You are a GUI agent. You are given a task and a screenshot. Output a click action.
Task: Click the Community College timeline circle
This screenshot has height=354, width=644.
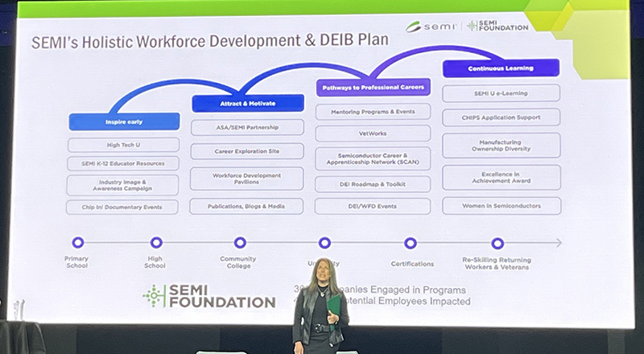point(240,243)
